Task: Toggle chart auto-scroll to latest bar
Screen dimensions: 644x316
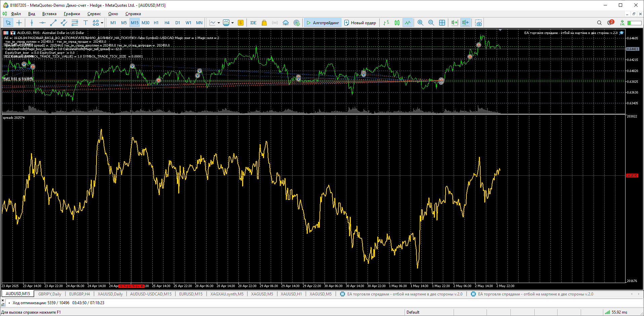Action: click(x=455, y=23)
